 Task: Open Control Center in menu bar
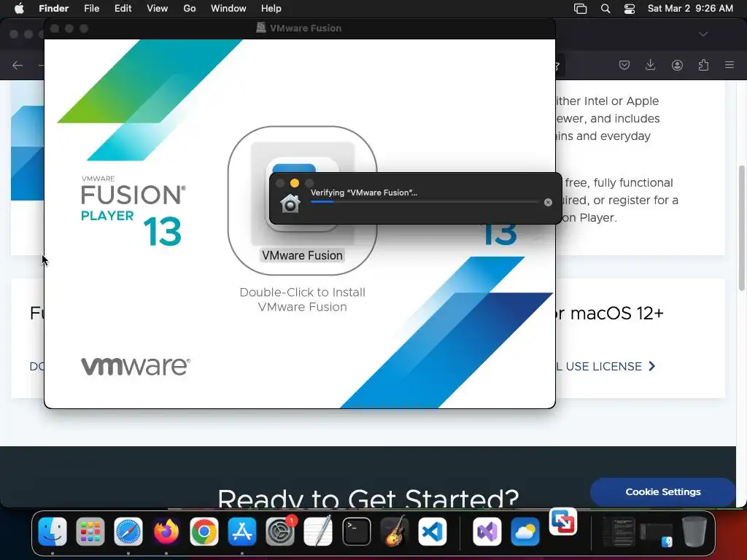coord(630,9)
